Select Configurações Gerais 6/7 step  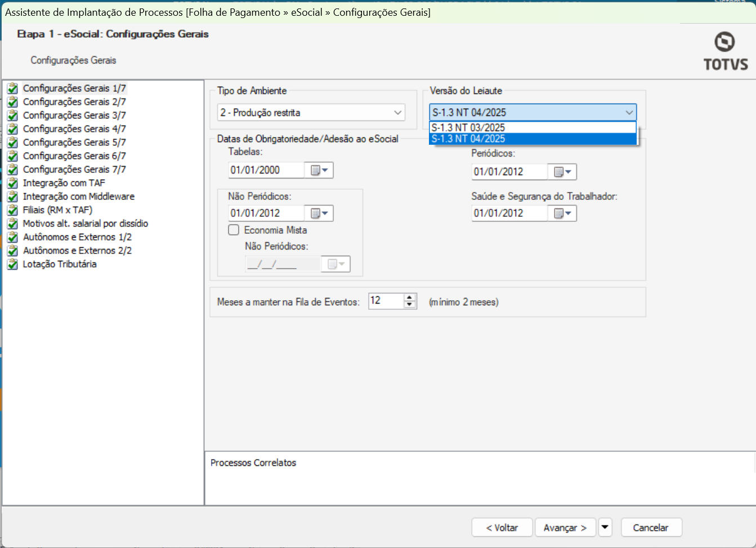point(74,156)
